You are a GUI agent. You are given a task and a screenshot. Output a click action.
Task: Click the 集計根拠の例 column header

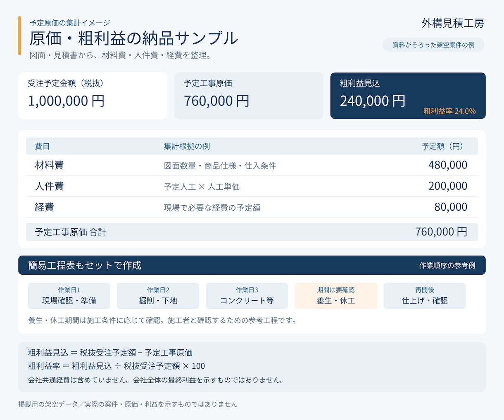coord(187,146)
